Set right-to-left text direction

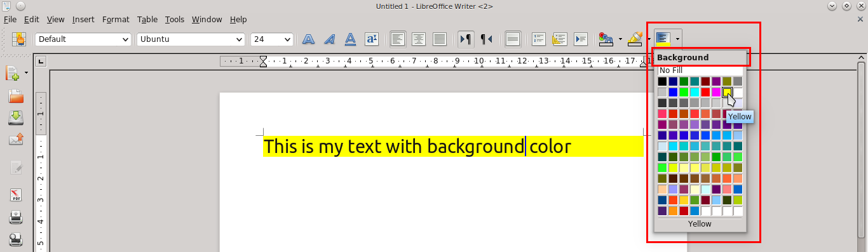[486, 39]
